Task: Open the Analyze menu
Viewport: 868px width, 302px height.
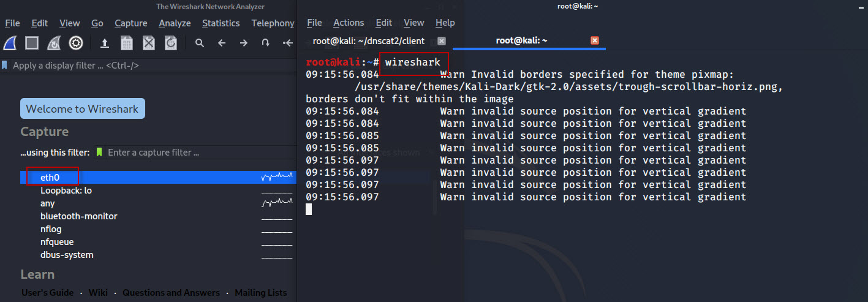Action: (175, 23)
